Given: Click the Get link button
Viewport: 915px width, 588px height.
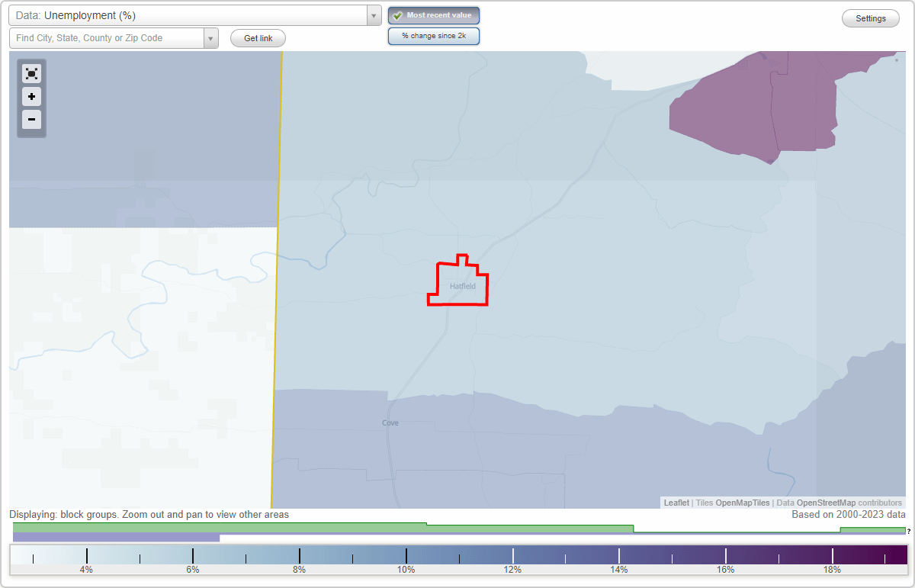Looking at the screenshot, I should [x=258, y=38].
